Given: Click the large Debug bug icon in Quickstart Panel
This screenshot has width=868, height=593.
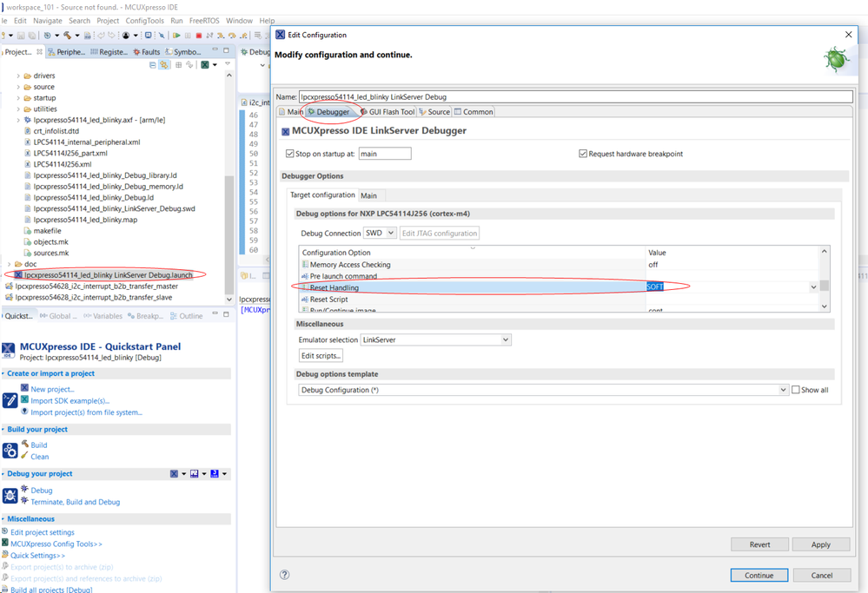Looking at the screenshot, I should pos(10,496).
